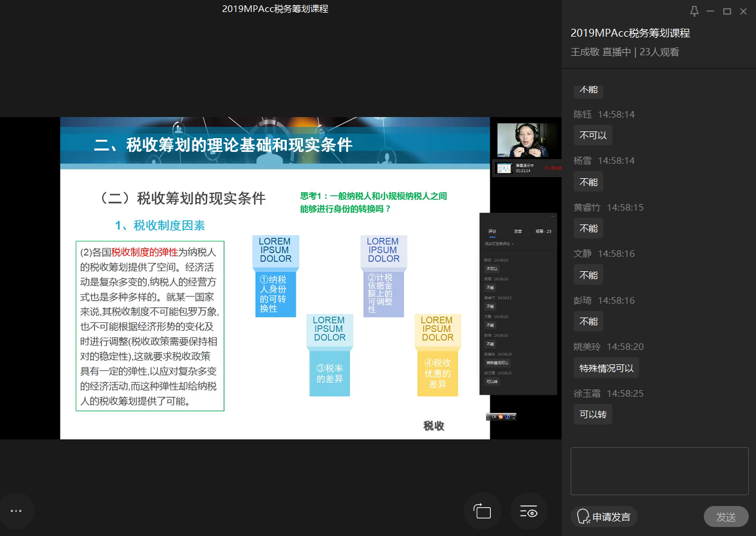Pin the window with the pushpin icon
Image resolution: width=756 pixels, height=536 pixels.
(694, 11)
